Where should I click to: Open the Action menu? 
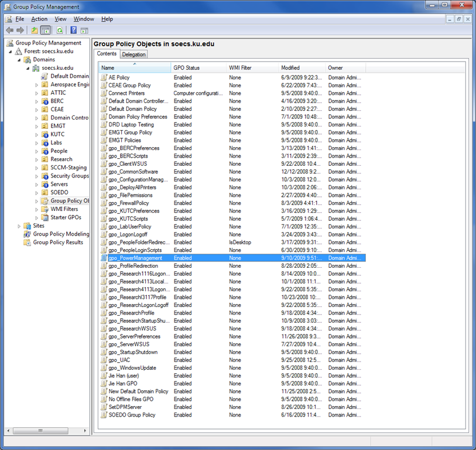tap(39, 19)
